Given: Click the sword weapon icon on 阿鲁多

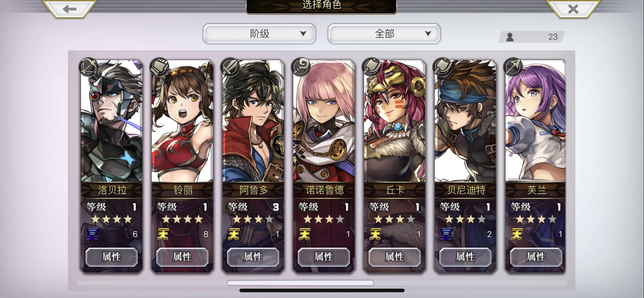Looking at the screenshot, I should click(x=230, y=67).
